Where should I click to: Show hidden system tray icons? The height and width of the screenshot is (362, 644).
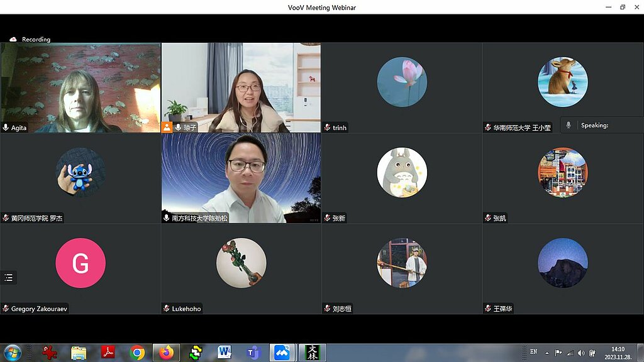tap(547, 353)
